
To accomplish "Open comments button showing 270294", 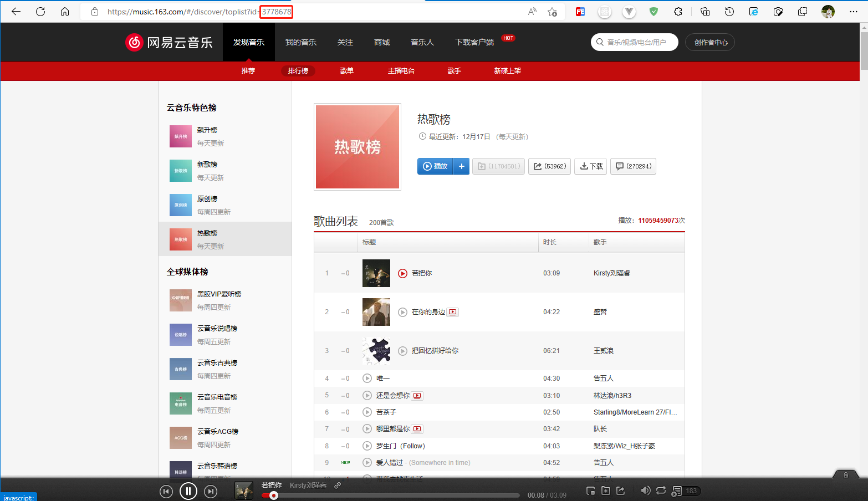I will 633,166.
